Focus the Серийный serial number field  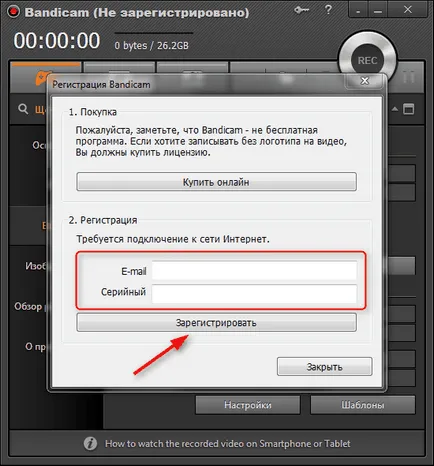pyautogui.click(x=254, y=294)
